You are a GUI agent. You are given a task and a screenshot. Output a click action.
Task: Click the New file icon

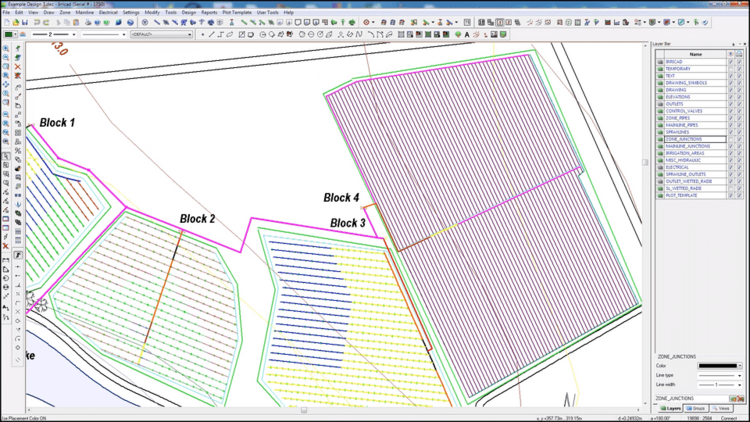click(x=5, y=22)
